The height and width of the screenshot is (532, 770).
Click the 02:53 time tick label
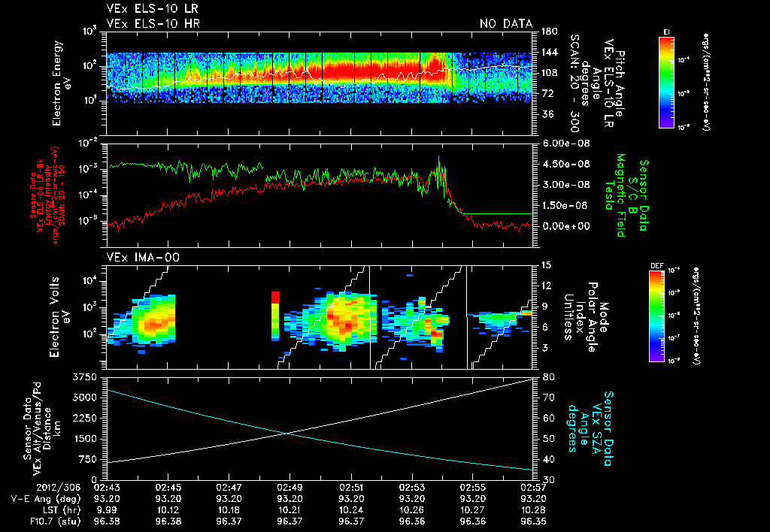pos(411,488)
